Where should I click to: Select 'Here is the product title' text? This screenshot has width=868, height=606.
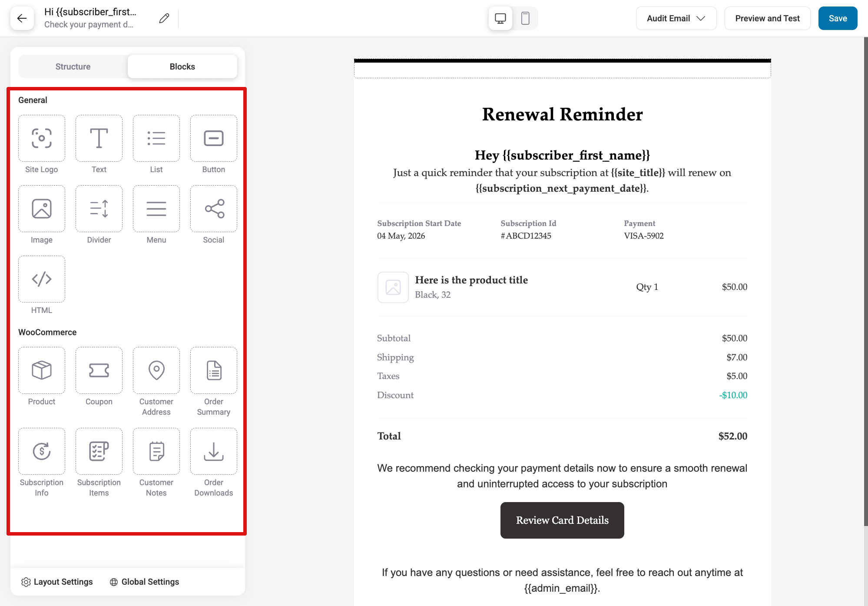tap(471, 280)
